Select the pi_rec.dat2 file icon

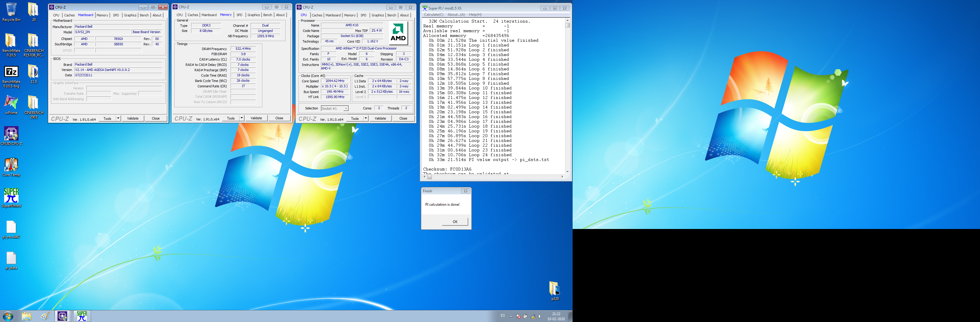click(11, 229)
